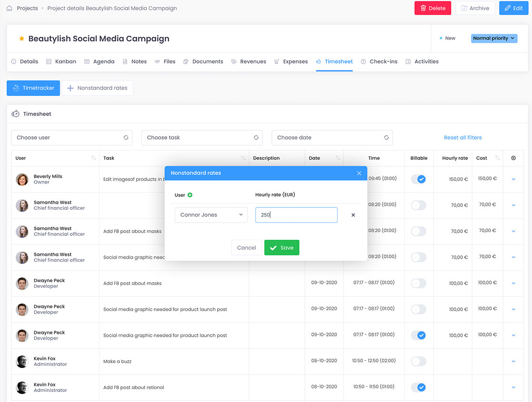Reset the Choose user filter icon
This screenshot has height=402, width=532.
pyautogui.click(x=126, y=137)
